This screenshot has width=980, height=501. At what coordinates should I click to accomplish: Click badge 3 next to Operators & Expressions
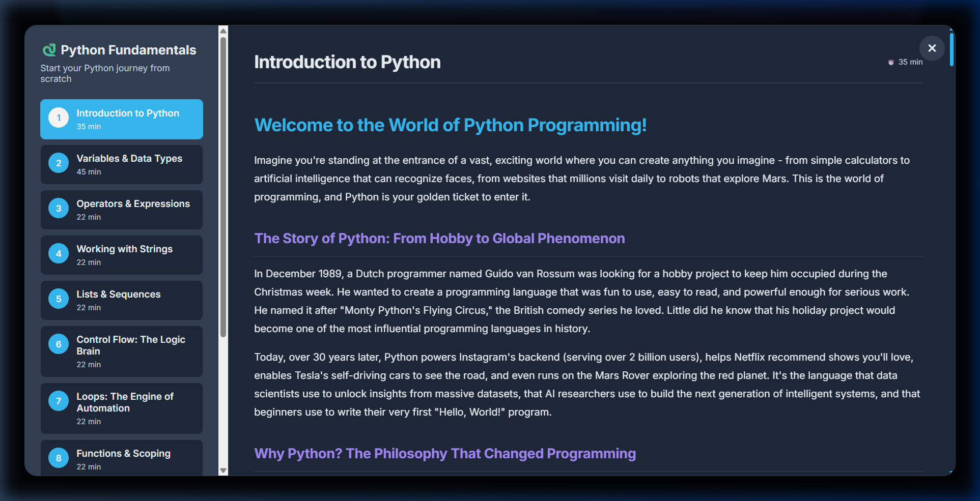click(59, 208)
